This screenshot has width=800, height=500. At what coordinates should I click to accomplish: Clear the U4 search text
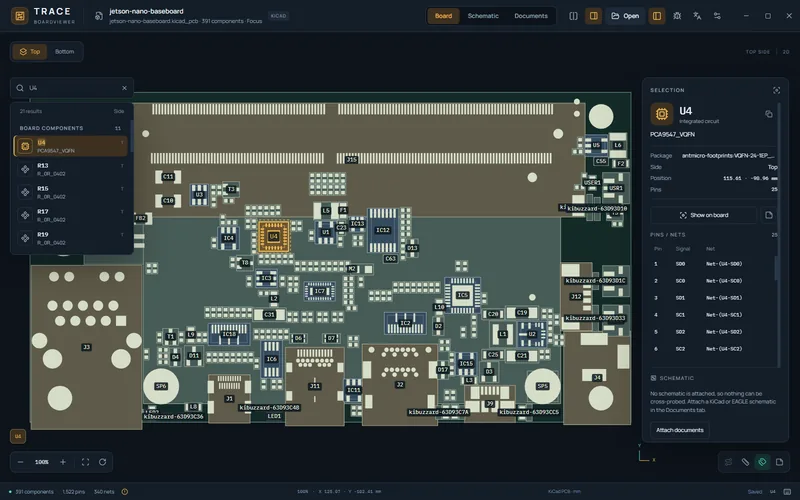(124, 88)
